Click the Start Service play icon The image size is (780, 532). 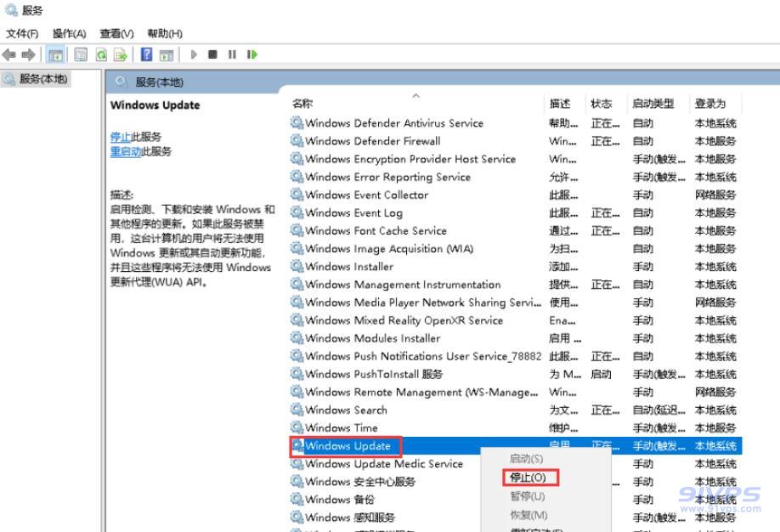point(194,54)
